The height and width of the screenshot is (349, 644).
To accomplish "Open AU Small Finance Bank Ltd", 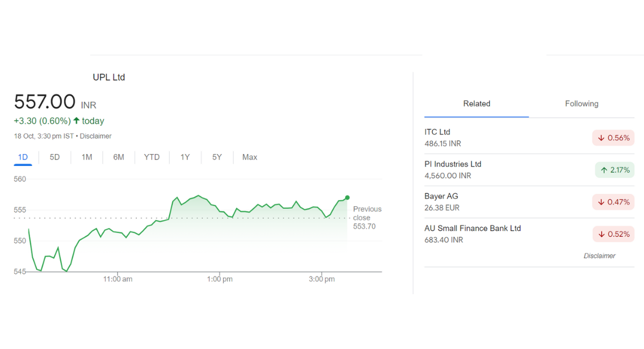I will click(x=529, y=234).
